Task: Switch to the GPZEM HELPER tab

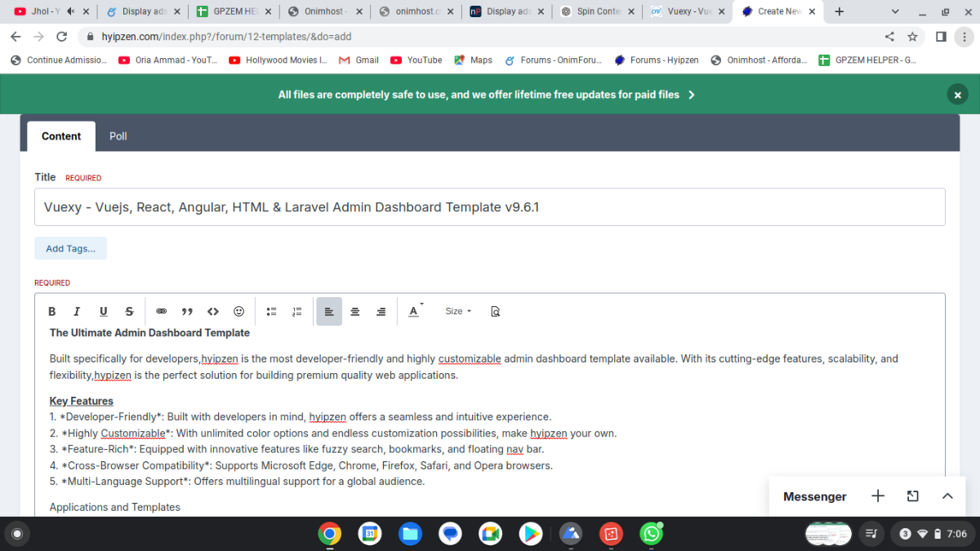Action: pos(233,11)
